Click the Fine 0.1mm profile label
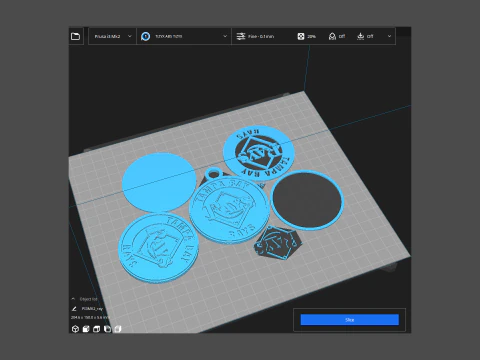Image resolution: width=480 pixels, height=360 pixels. click(x=261, y=36)
